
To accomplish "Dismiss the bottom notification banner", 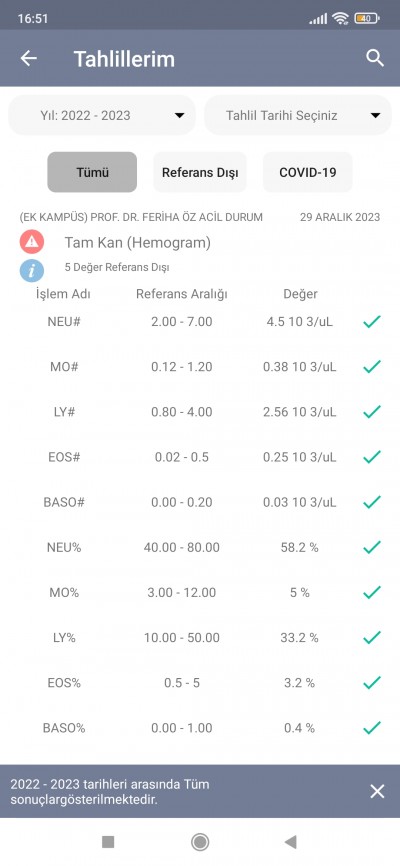I will coord(377,791).
